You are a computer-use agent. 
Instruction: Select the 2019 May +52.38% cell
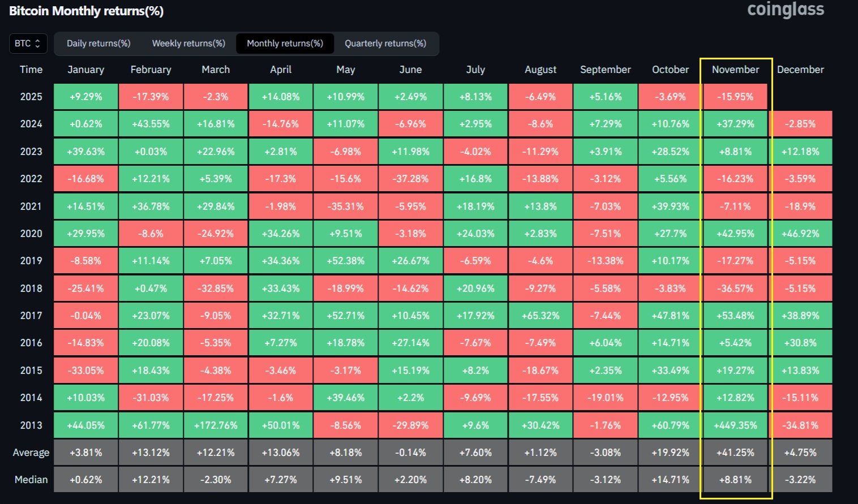point(345,261)
